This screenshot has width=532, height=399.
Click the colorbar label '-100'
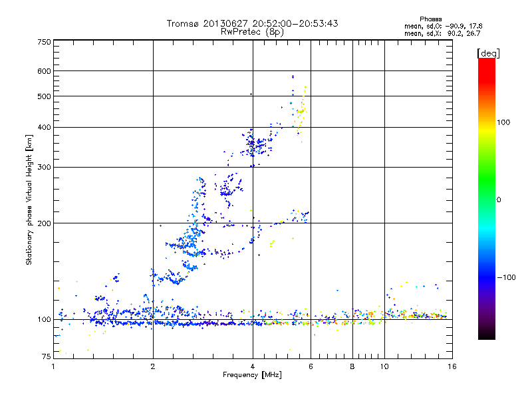506,277
